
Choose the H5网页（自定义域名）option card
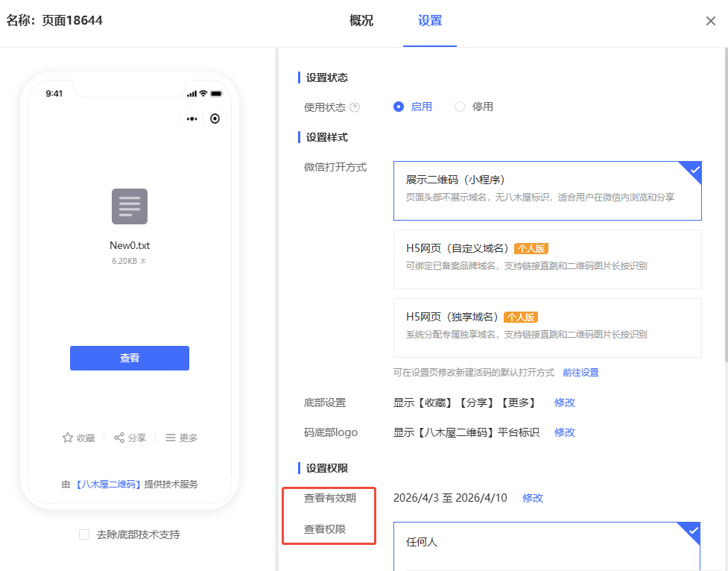coord(547,259)
